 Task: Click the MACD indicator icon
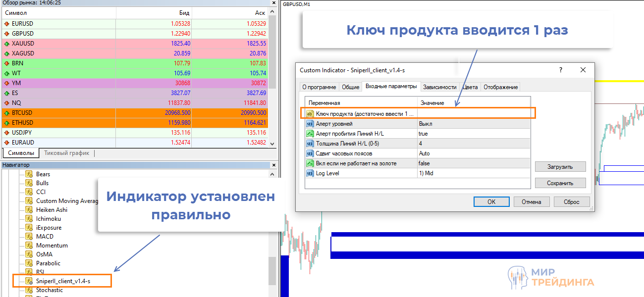click(x=29, y=237)
